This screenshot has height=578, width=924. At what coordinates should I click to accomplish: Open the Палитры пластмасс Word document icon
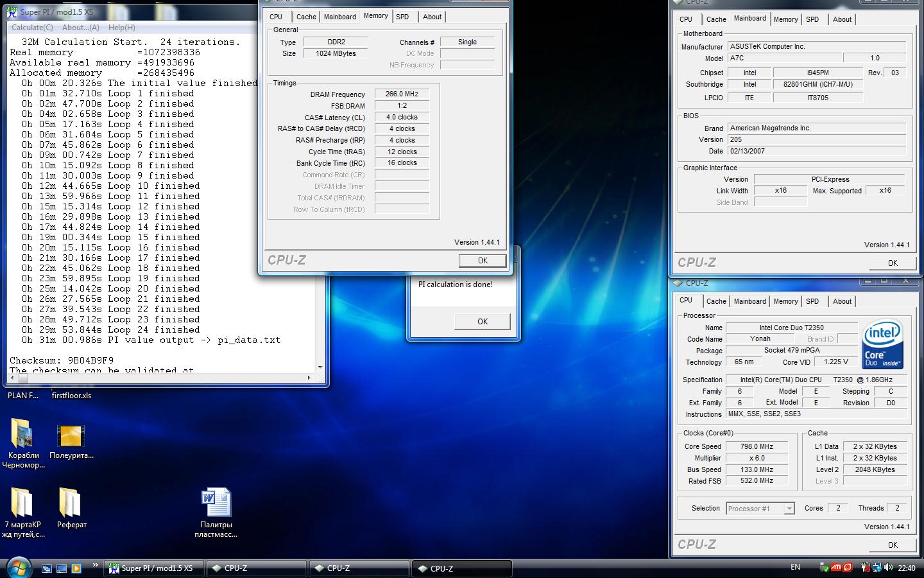[216, 502]
